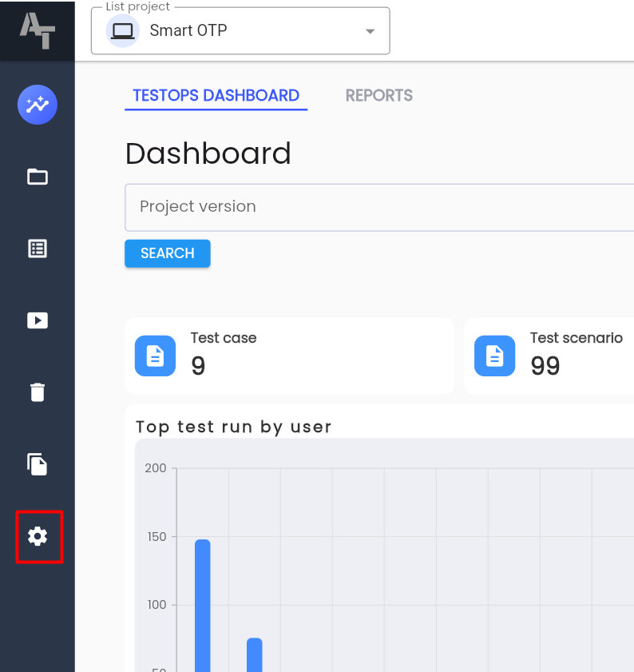634x672 pixels.
Task: Click the Top test run by user title
Action: pos(233,427)
